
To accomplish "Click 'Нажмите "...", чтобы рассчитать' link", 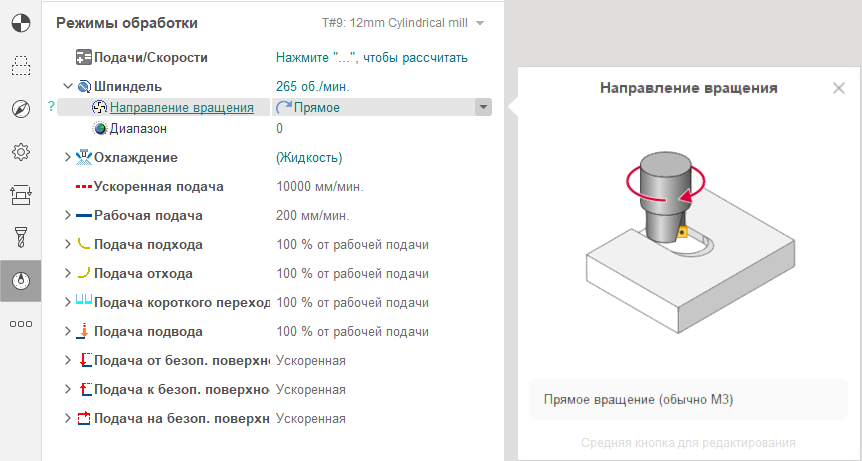I will (x=371, y=58).
